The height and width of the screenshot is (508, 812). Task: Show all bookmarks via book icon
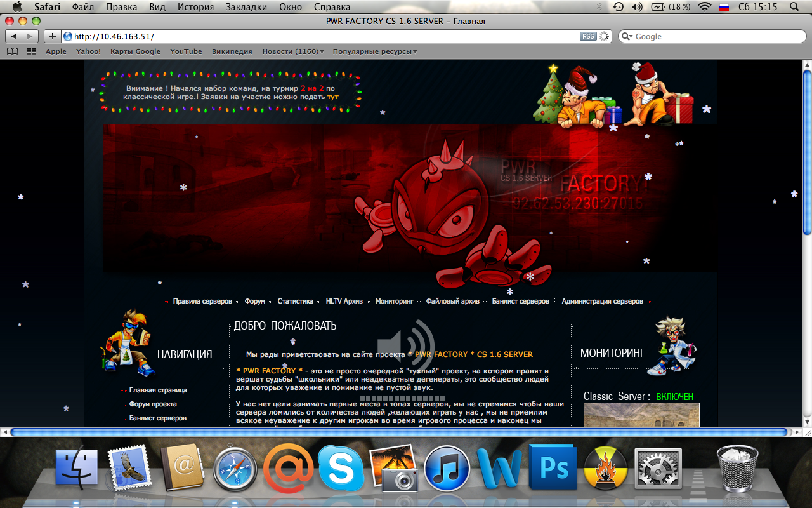click(x=12, y=51)
